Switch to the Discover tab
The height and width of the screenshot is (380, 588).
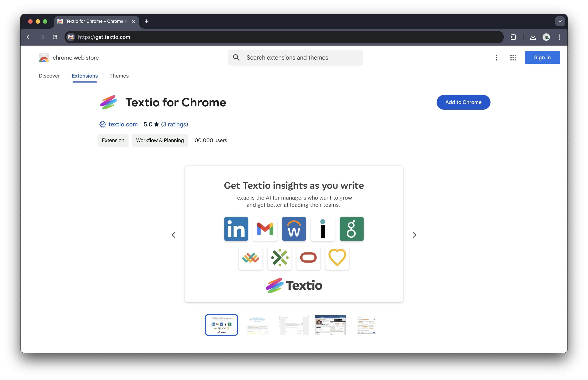[49, 76]
